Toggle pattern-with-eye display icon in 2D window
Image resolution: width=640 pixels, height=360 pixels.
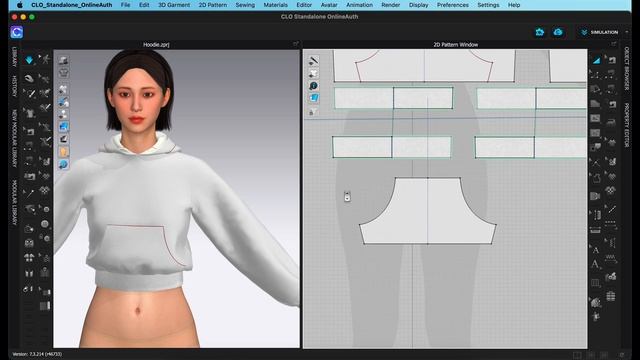[x=313, y=73]
